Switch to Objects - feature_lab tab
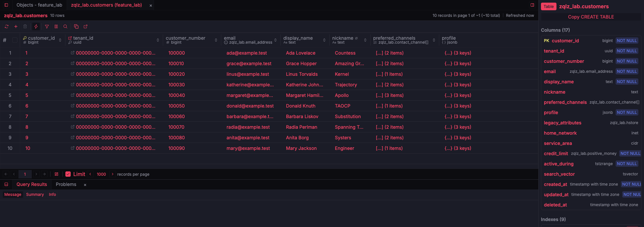 [39, 5]
